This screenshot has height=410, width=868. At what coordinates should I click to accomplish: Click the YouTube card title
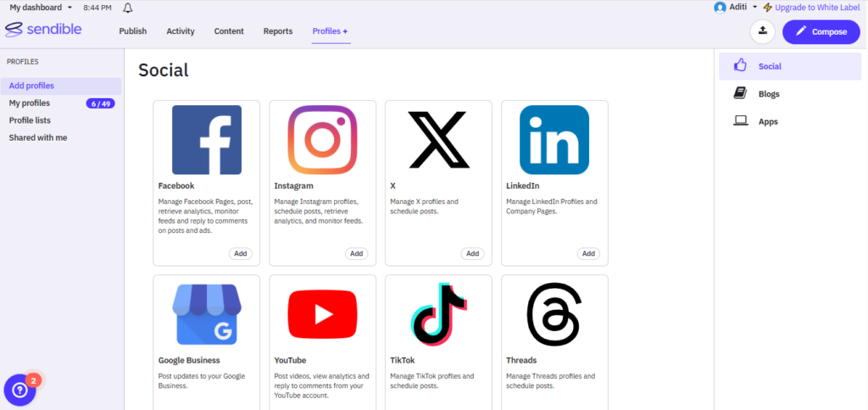pyautogui.click(x=290, y=360)
